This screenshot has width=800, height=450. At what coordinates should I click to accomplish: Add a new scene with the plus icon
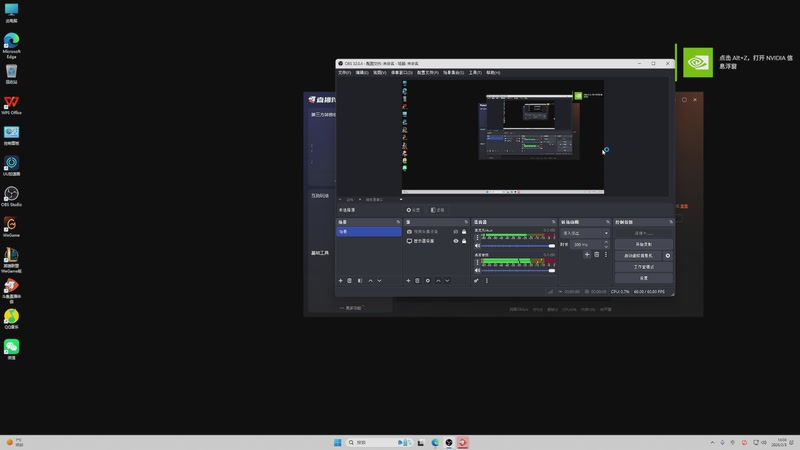pos(341,281)
